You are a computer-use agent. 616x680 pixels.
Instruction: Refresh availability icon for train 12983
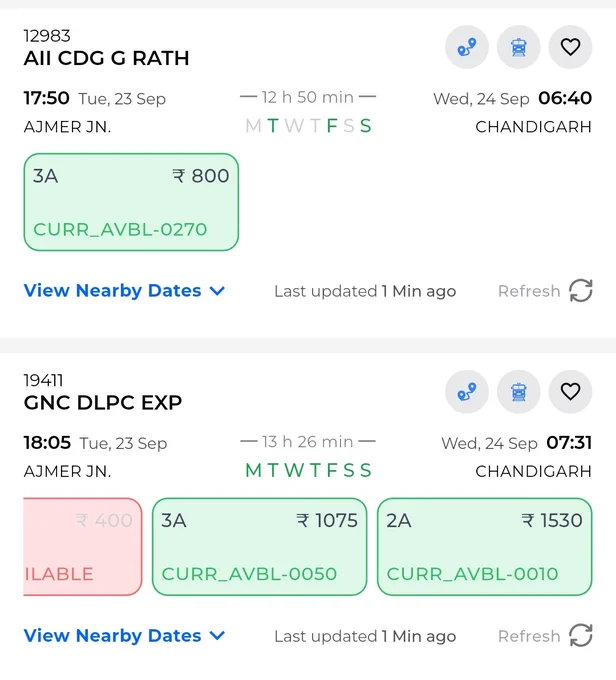(581, 291)
